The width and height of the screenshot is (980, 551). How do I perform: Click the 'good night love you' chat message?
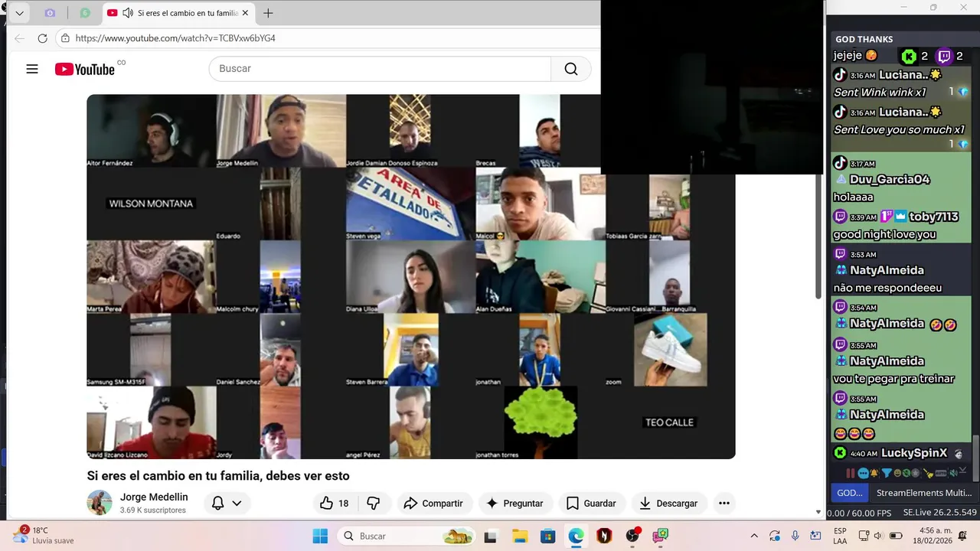pyautogui.click(x=884, y=235)
